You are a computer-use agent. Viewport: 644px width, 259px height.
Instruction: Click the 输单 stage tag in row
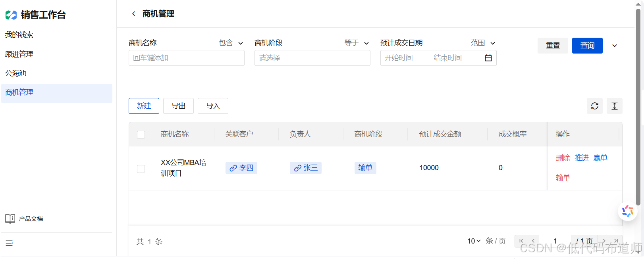365,168
